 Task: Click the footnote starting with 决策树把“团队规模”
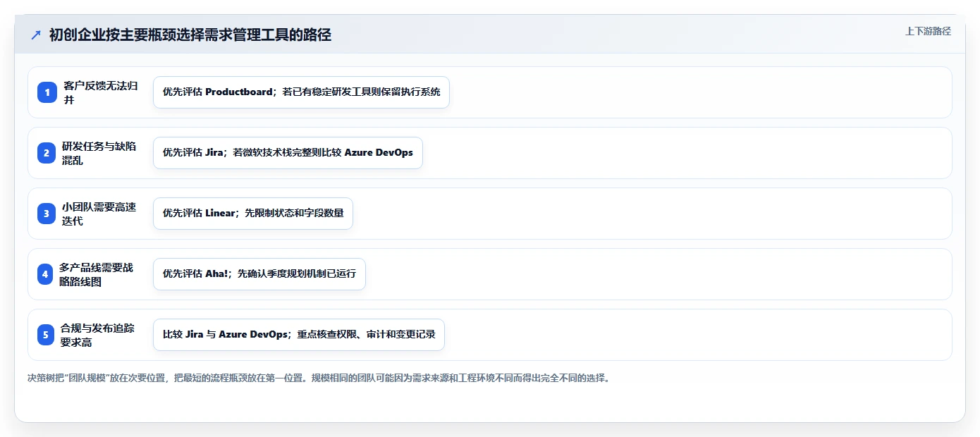pyautogui.click(x=319, y=378)
